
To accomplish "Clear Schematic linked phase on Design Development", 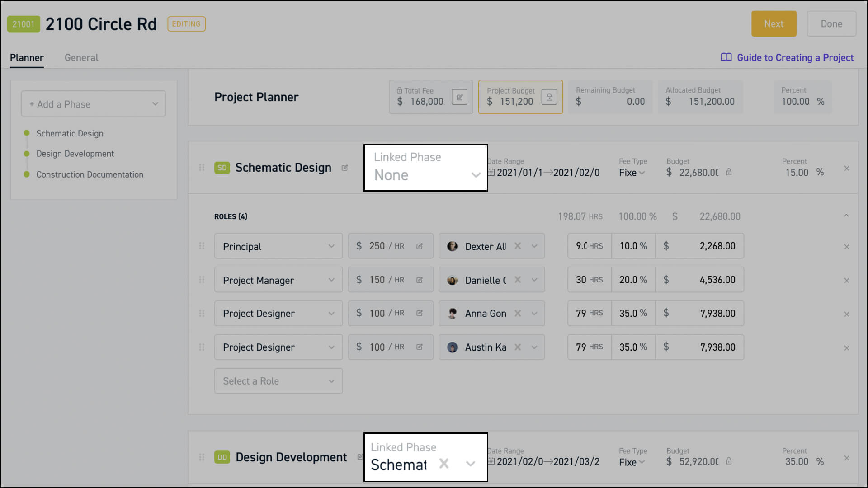I will click(444, 464).
